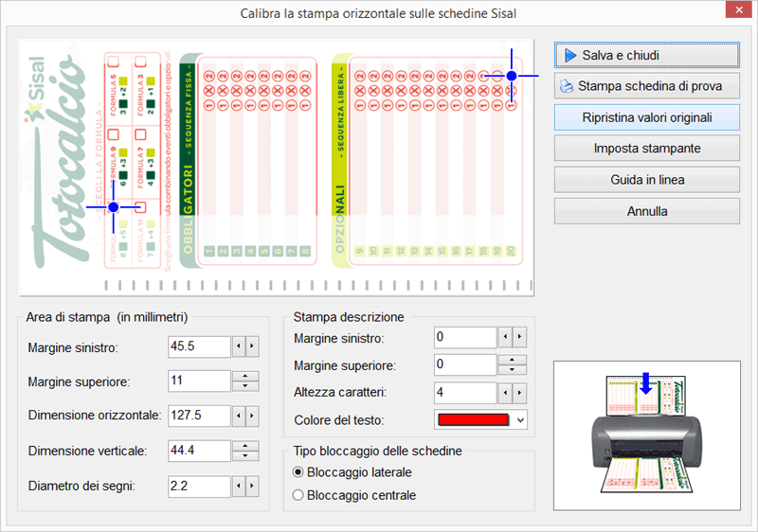Click the blue play icon on Salva e chiudi

tap(570, 56)
